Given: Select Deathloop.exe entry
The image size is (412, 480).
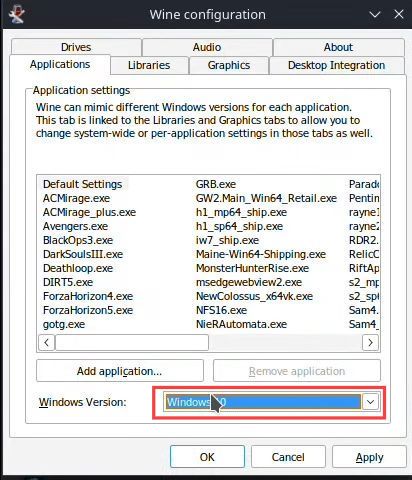Looking at the screenshot, I should point(78,268).
